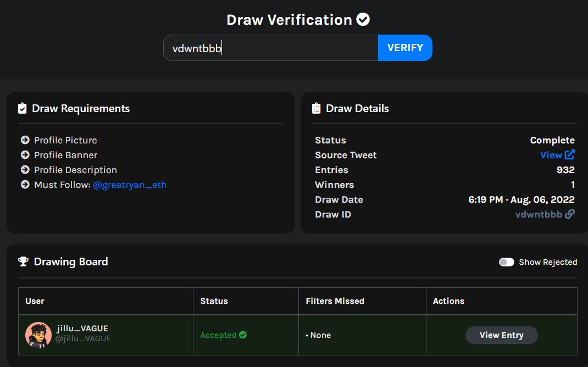Click the VERIFY button
Viewport: 588px width, 367px height.
pos(405,48)
